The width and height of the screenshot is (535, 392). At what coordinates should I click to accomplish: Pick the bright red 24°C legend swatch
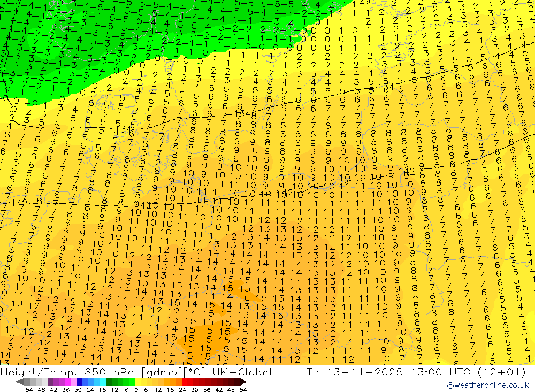(185, 382)
